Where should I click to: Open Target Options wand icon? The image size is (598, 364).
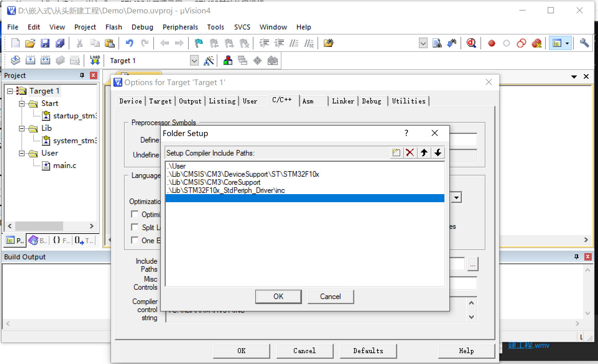pos(209,61)
